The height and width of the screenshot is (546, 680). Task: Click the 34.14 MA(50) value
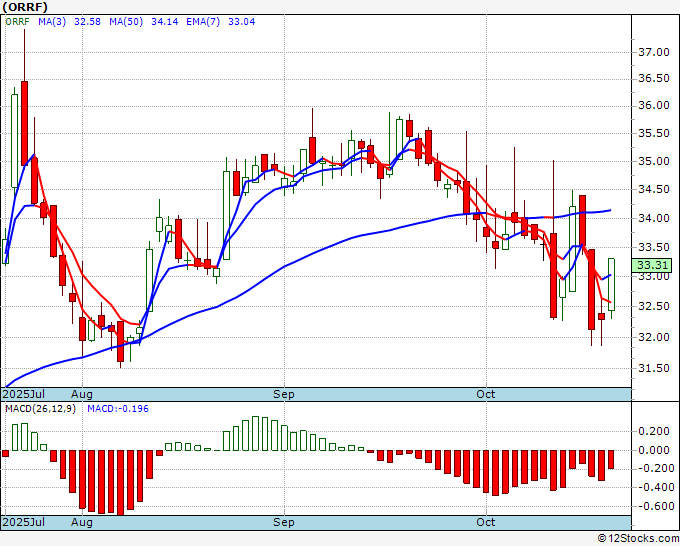[164, 22]
